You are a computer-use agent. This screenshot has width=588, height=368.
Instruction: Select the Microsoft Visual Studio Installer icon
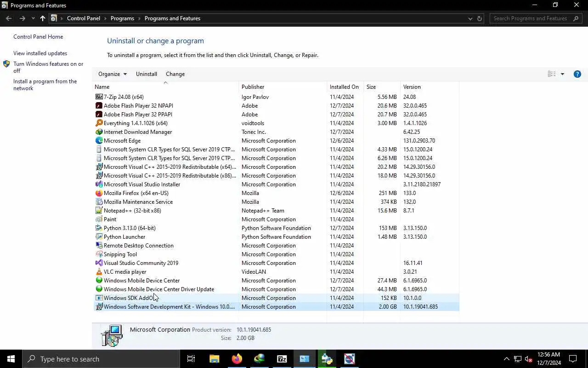[99, 184]
